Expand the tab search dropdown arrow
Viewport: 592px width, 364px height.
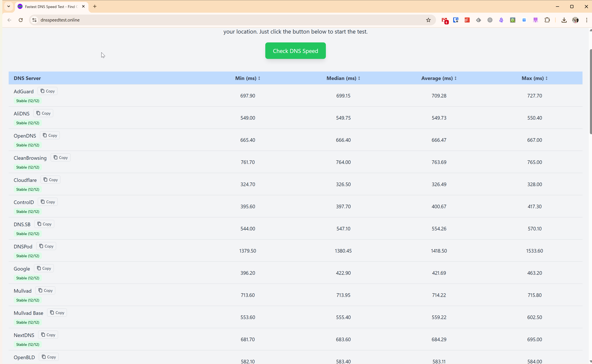coord(9,7)
